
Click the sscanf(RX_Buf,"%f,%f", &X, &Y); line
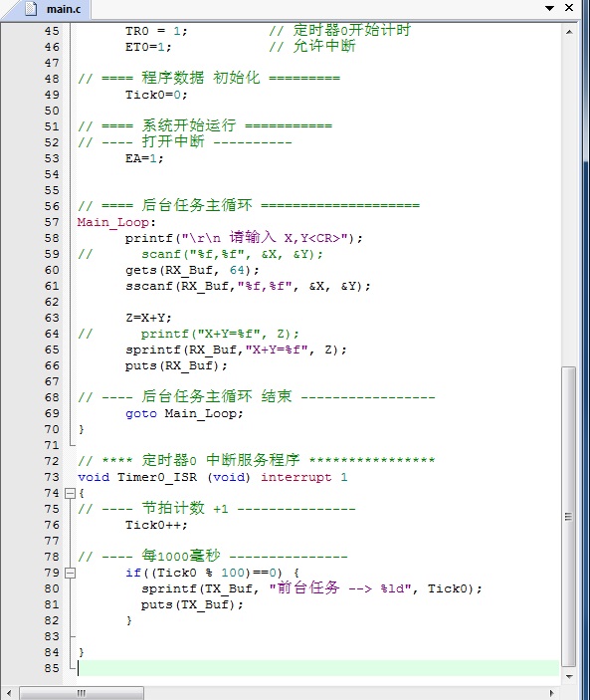pos(248,286)
